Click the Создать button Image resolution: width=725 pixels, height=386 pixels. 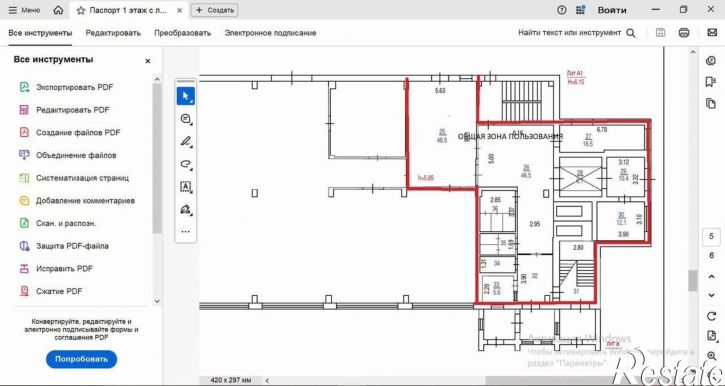[x=215, y=10]
